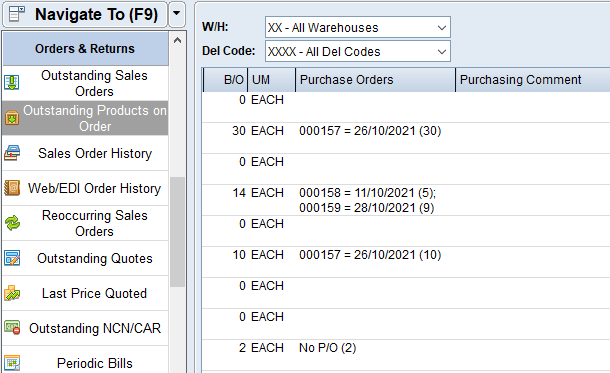Click the Outstanding Sales Orders icon
Screen dimensions: 610x373
coord(12,83)
